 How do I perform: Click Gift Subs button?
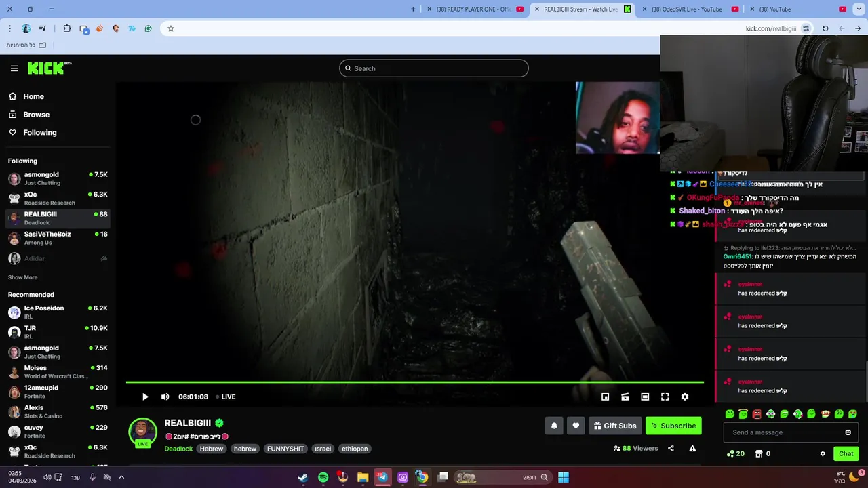tap(615, 426)
